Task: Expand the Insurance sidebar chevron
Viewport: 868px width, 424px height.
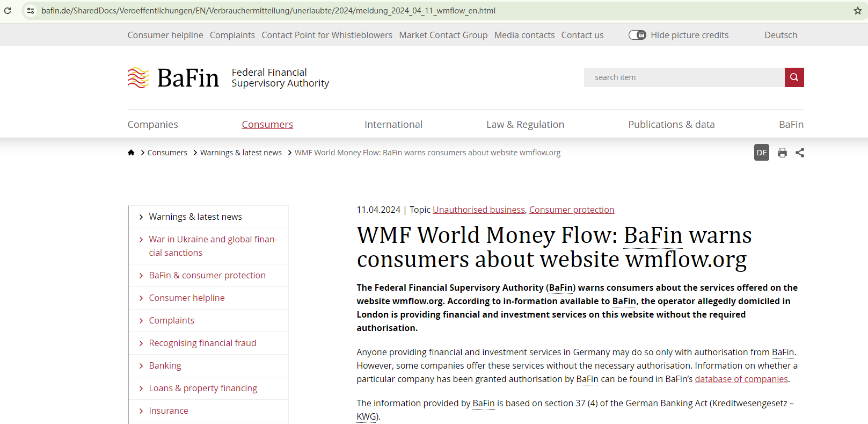Action: click(x=141, y=411)
